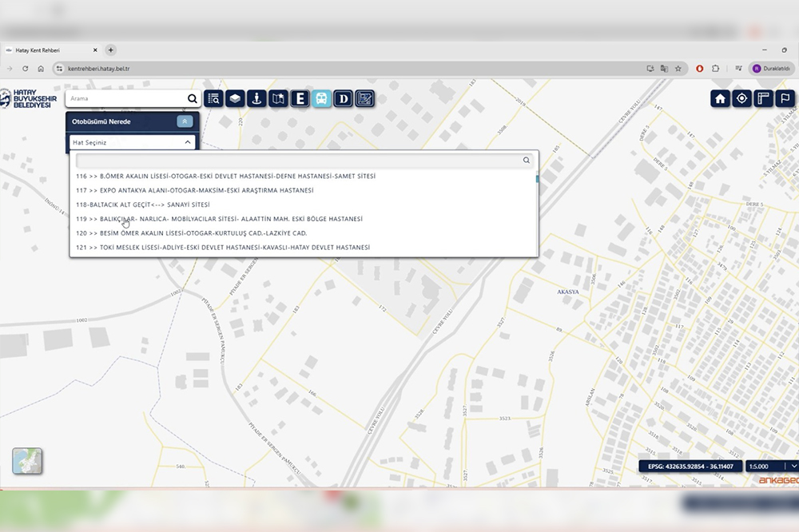The height and width of the screenshot is (532, 799).
Task: Locate my position with crosshair icon
Action: 742,99
